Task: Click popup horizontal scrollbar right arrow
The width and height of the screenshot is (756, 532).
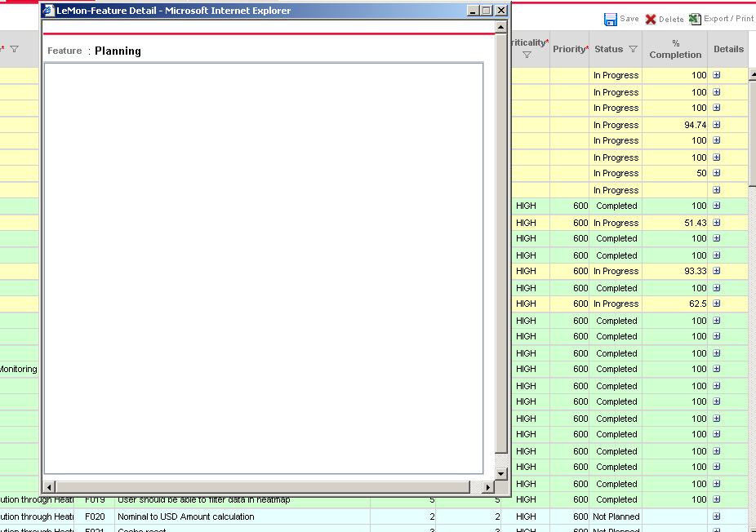Action: click(x=488, y=487)
